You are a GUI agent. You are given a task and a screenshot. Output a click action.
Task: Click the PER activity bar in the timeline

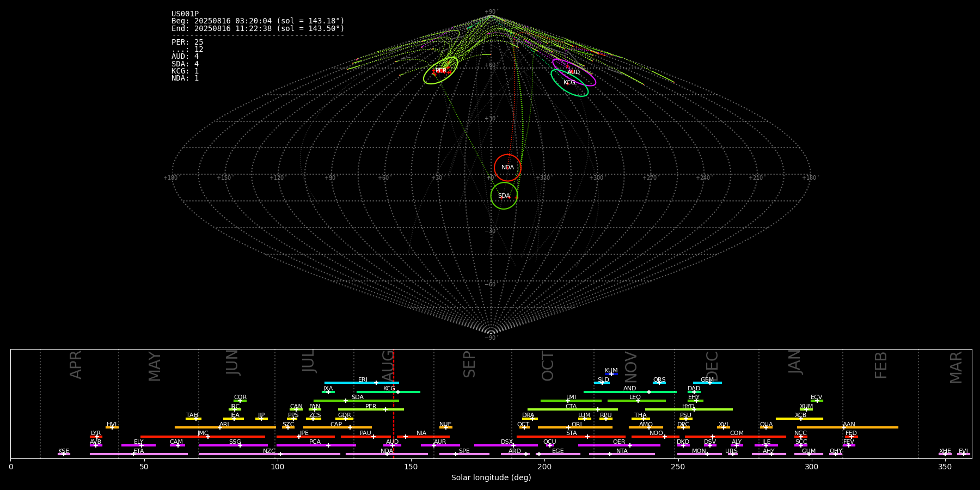[x=371, y=409]
